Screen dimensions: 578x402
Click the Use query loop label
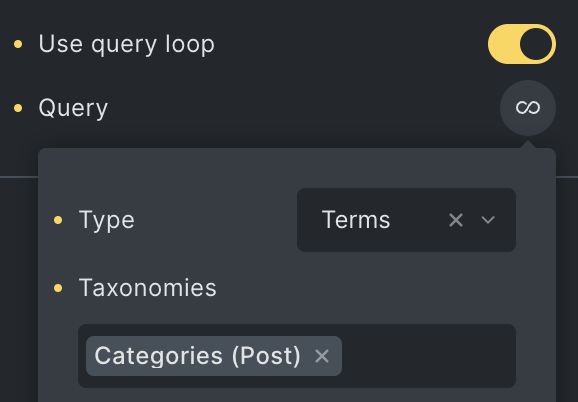point(126,45)
